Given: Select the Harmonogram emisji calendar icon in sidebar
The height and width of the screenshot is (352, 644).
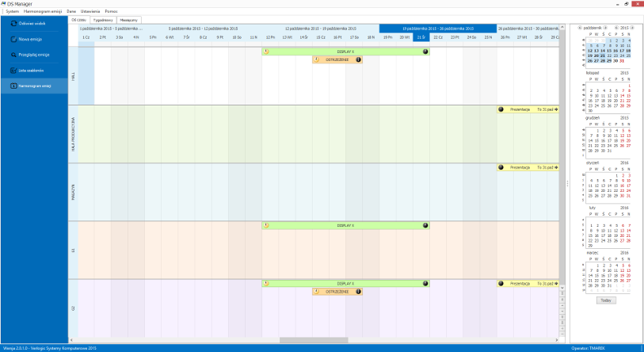Looking at the screenshot, I should [13, 86].
